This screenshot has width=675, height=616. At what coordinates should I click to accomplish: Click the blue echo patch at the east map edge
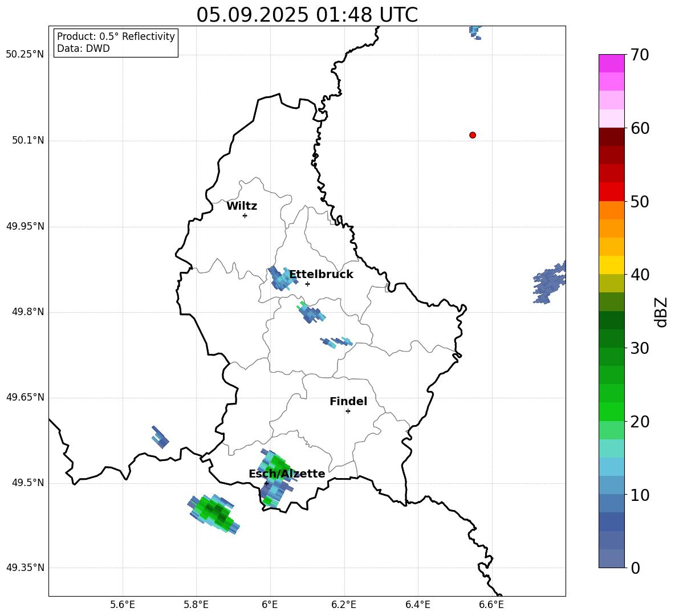(550, 282)
